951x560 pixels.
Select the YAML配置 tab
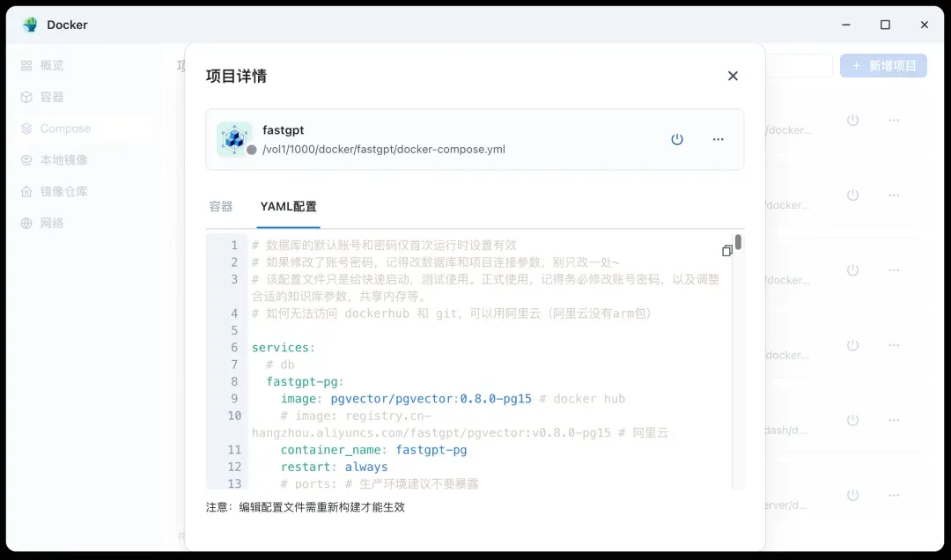point(288,206)
